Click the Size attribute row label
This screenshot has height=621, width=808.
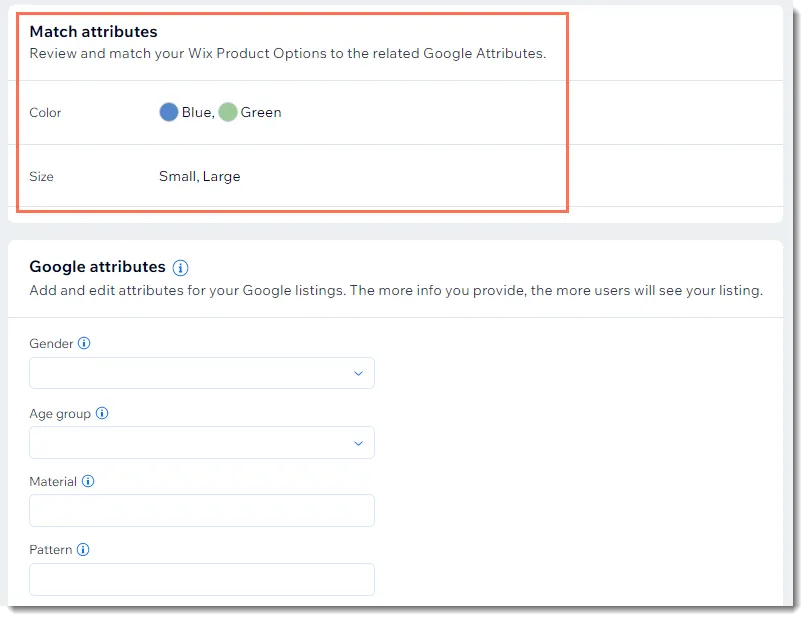[41, 177]
